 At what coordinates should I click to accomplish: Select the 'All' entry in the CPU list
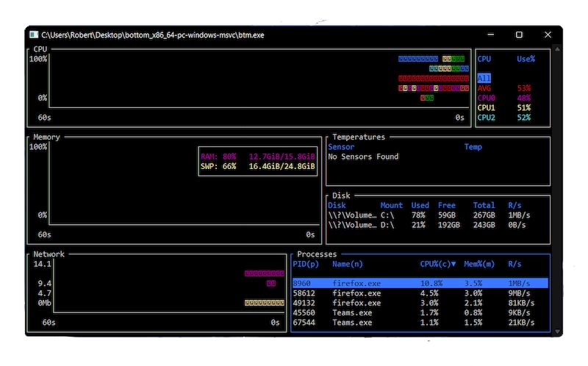(484, 79)
